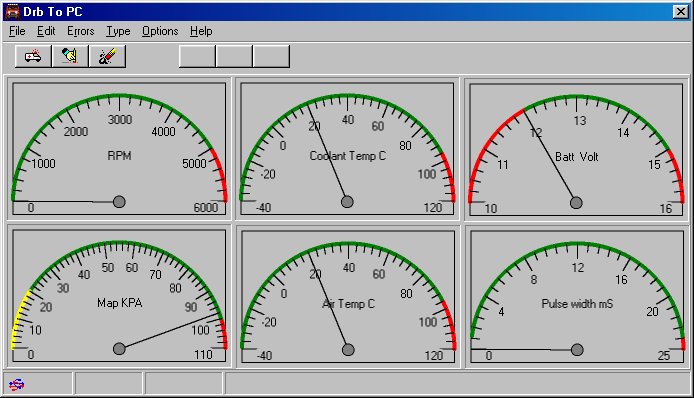Click the Pulse width mS gauge label
Viewport: 694px width, 398px height.
[x=577, y=304]
